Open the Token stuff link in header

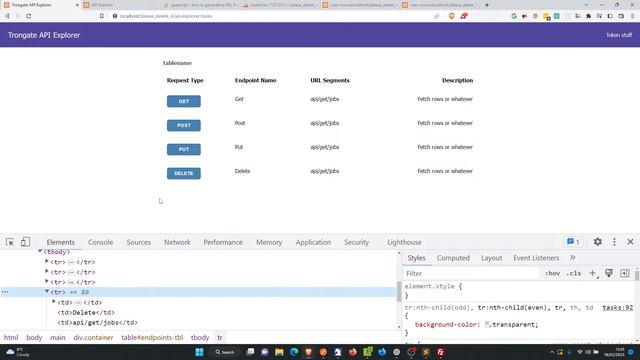click(619, 35)
